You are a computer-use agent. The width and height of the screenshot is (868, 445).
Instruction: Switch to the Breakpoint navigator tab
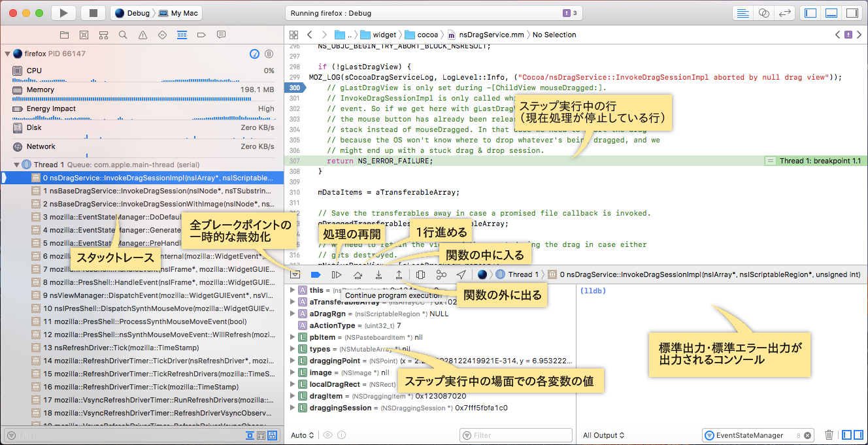click(x=201, y=35)
